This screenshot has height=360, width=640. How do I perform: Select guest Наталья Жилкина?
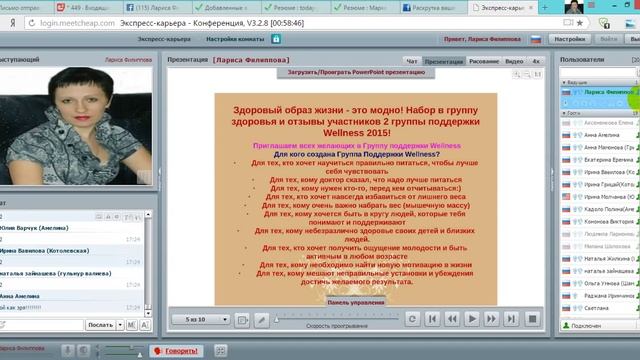pos(609,258)
